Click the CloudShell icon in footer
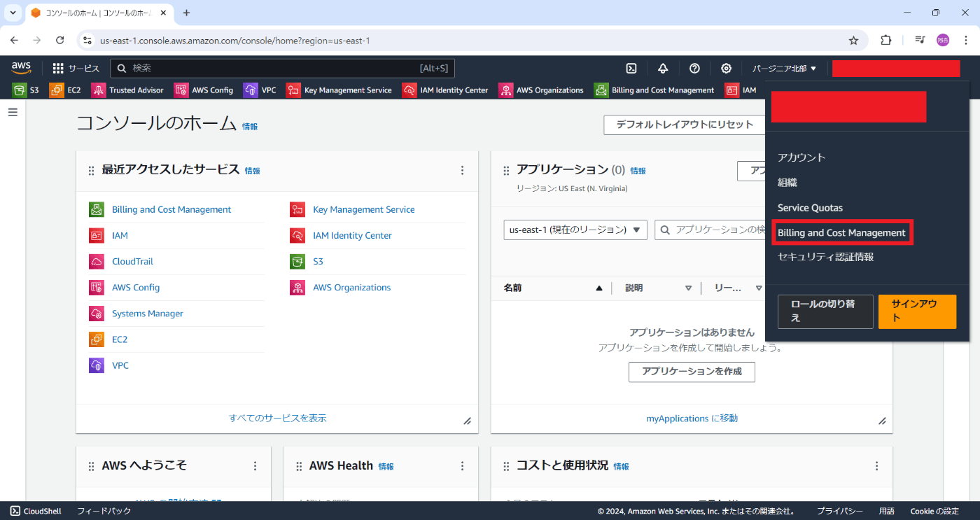Image resolution: width=980 pixels, height=520 pixels. pos(15,511)
